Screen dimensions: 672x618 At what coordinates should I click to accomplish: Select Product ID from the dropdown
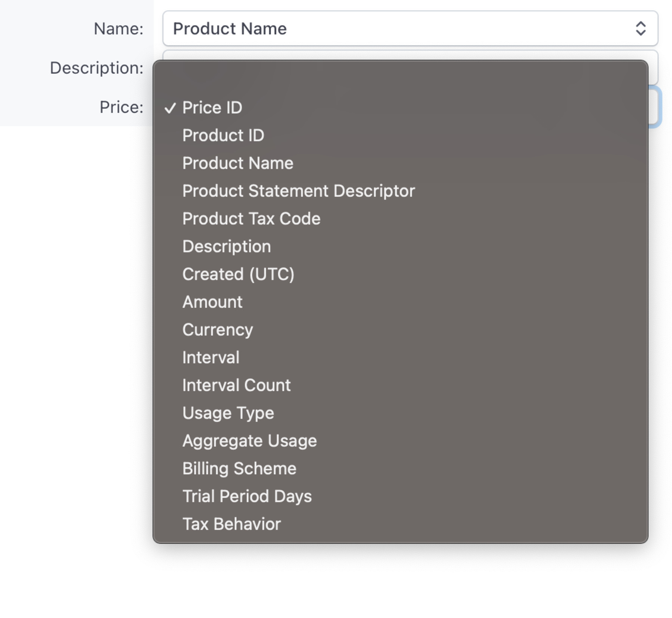[x=223, y=136]
